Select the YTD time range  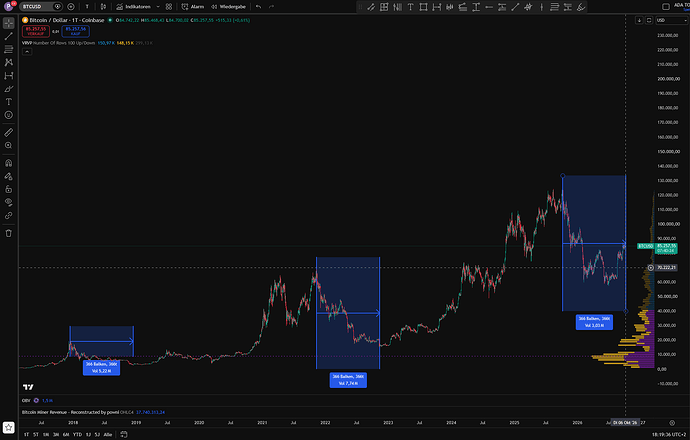tap(77, 435)
